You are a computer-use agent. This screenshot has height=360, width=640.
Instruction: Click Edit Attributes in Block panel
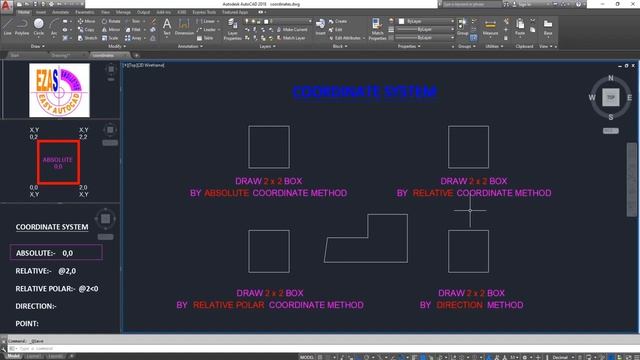click(x=346, y=38)
